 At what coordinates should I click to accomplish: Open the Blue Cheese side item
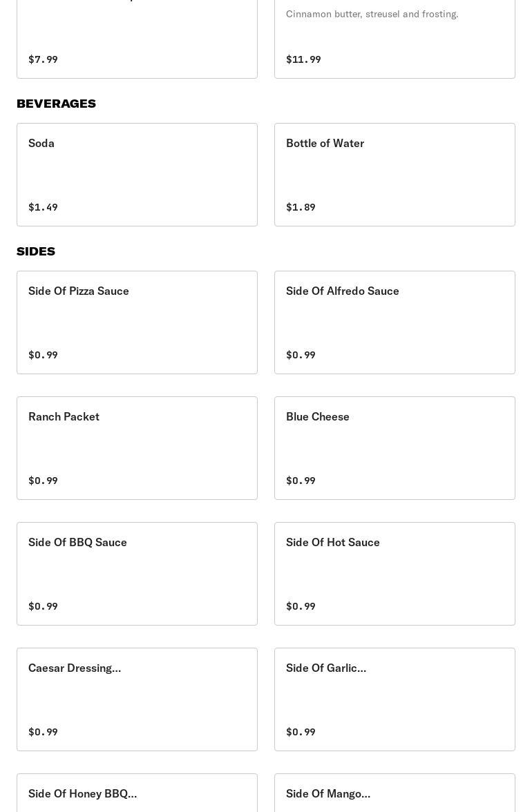395,447
